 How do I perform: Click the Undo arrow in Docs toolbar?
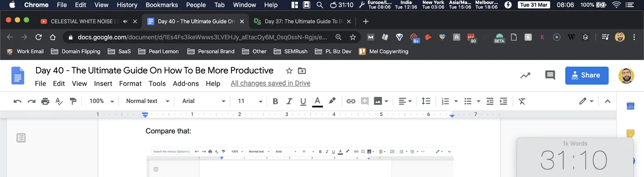17,101
